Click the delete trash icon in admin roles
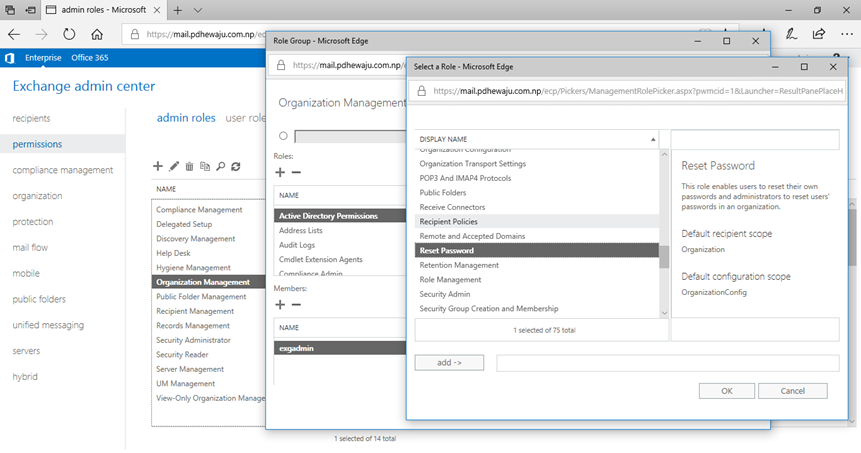The width and height of the screenshot is (861, 453). 190,166
